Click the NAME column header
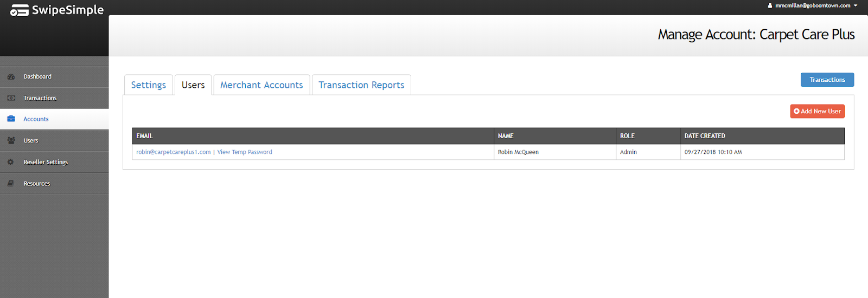 tap(555, 136)
